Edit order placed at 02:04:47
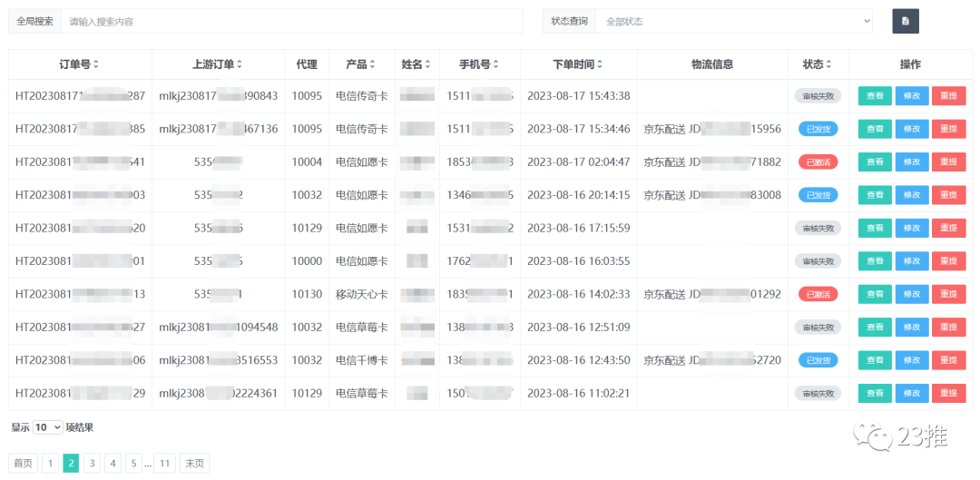Image resolution: width=980 pixels, height=480 pixels. (912, 162)
